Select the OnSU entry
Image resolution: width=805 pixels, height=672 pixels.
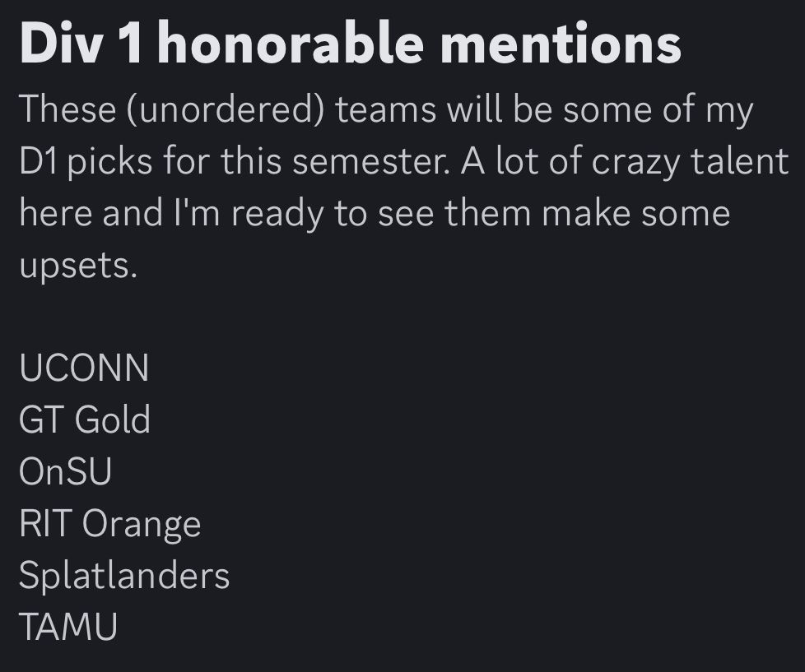pyautogui.click(x=65, y=471)
